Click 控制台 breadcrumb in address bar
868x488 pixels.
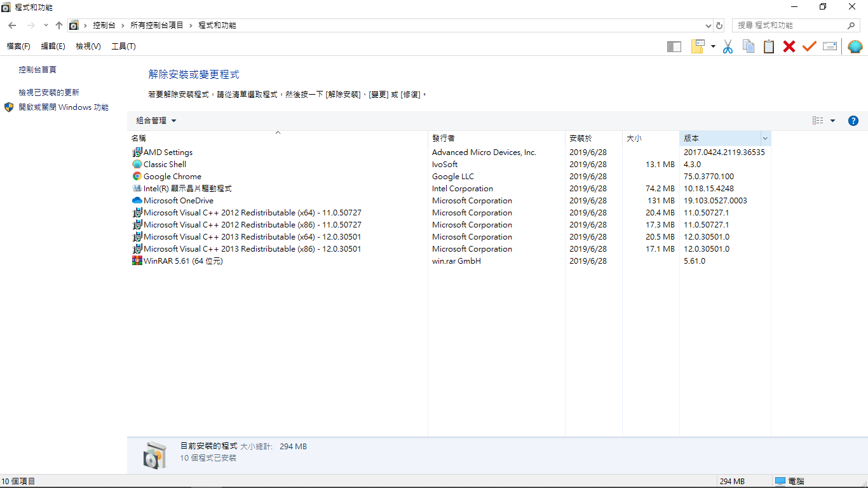click(104, 25)
